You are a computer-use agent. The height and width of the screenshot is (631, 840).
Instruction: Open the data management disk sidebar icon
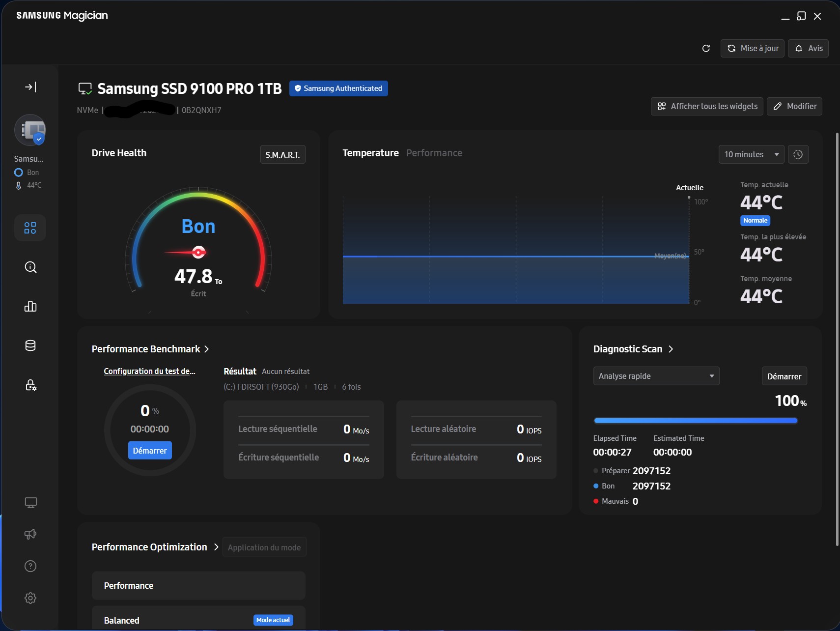point(30,346)
